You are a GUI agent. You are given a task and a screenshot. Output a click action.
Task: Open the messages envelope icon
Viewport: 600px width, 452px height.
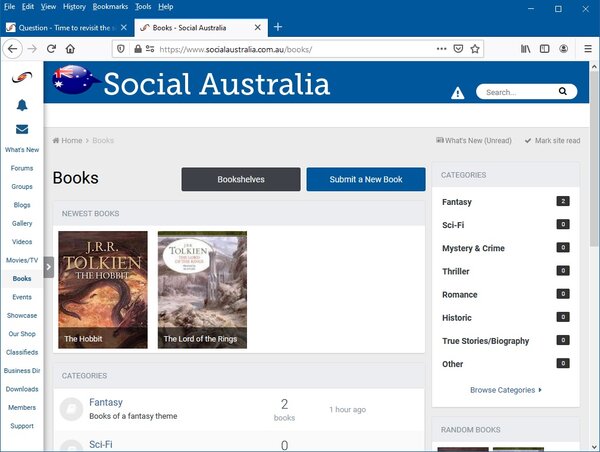coord(22,129)
